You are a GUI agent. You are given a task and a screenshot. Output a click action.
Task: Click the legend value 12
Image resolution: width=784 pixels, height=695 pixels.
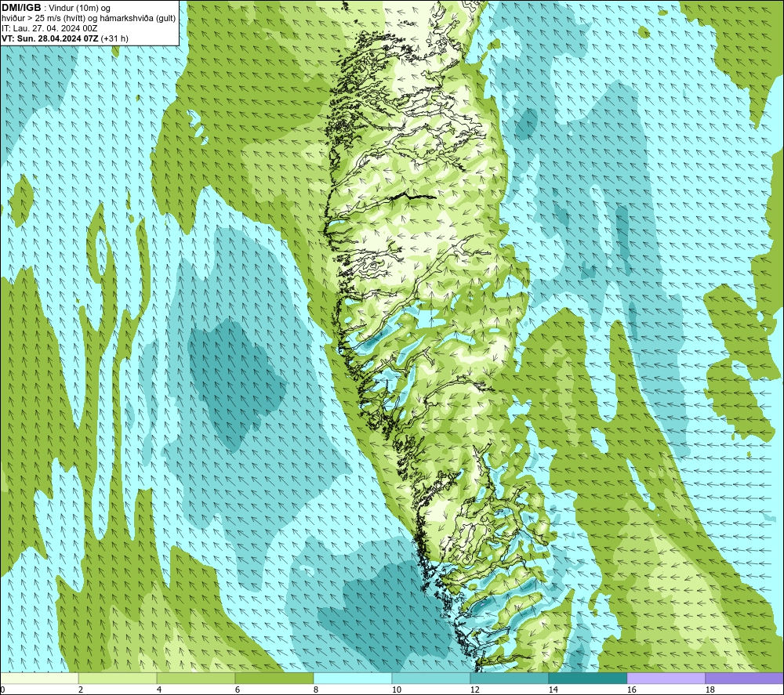click(474, 690)
